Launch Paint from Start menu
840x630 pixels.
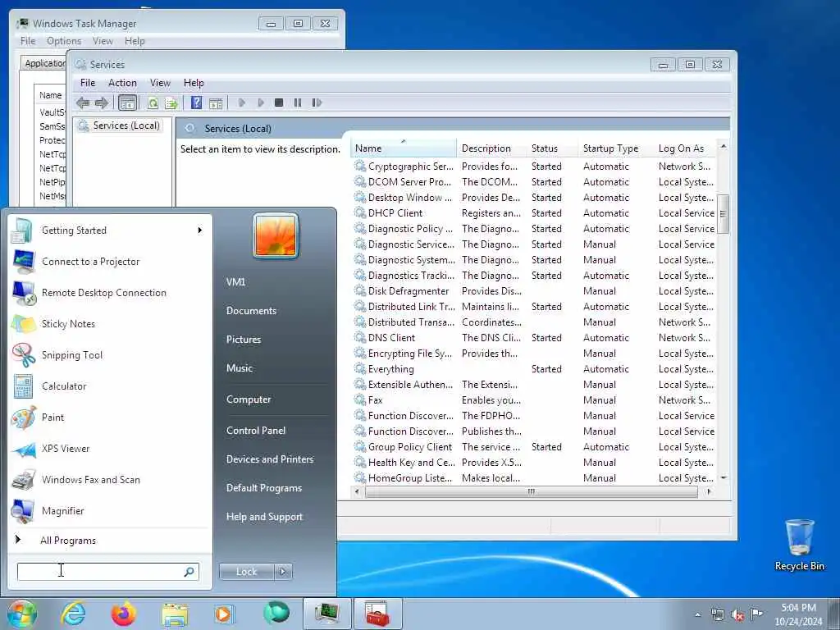tap(110, 418)
